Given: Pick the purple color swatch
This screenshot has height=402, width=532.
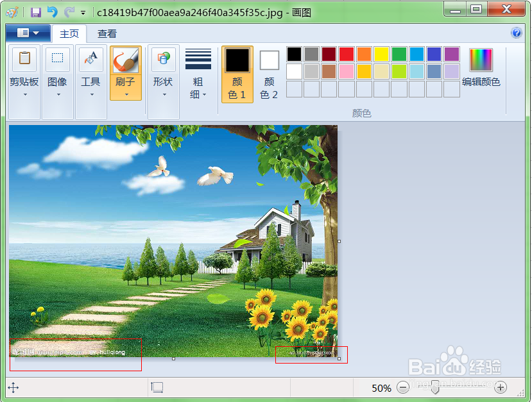Looking at the screenshot, I should pos(452,54).
